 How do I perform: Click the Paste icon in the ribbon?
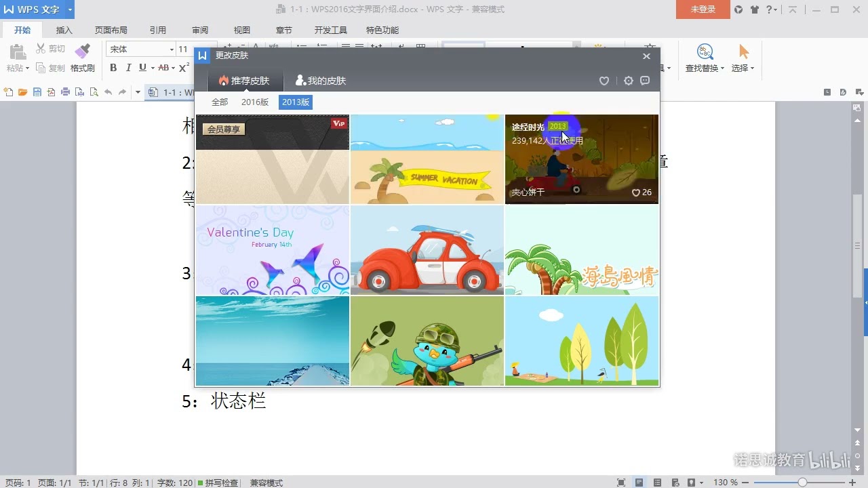pos(17,52)
